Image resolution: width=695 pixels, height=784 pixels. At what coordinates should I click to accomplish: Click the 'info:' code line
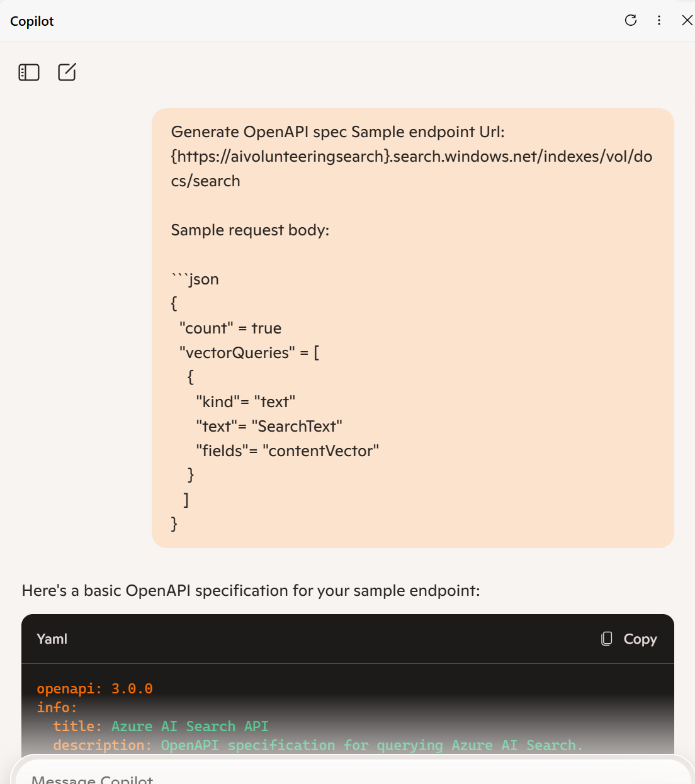pos(57,707)
